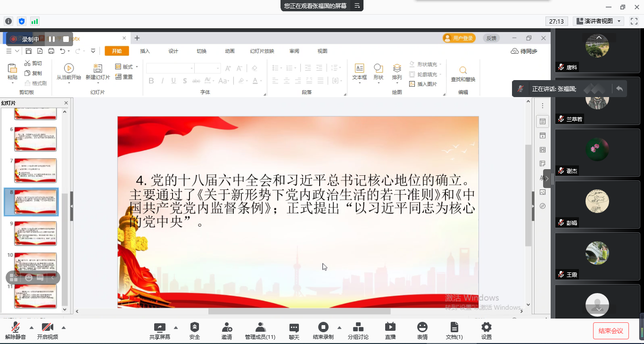
Task: Click the End Meeting (结束会议) button
Action: (611, 331)
